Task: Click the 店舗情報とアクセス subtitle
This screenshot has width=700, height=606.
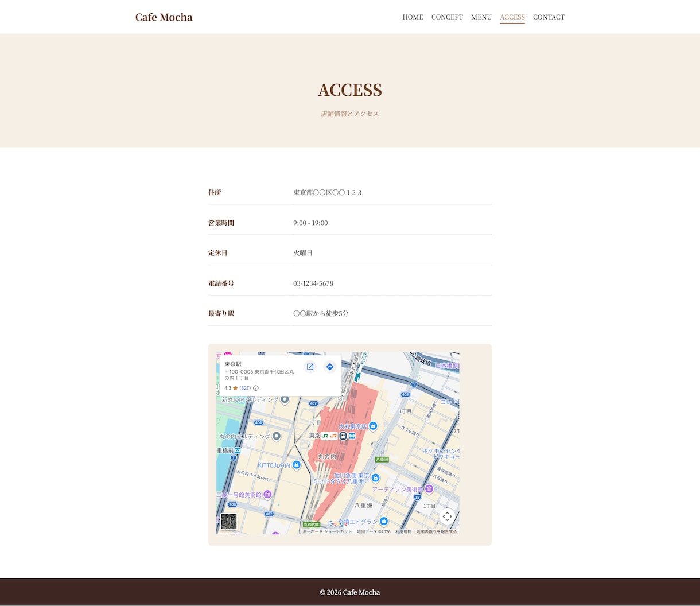Action: [350, 114]
